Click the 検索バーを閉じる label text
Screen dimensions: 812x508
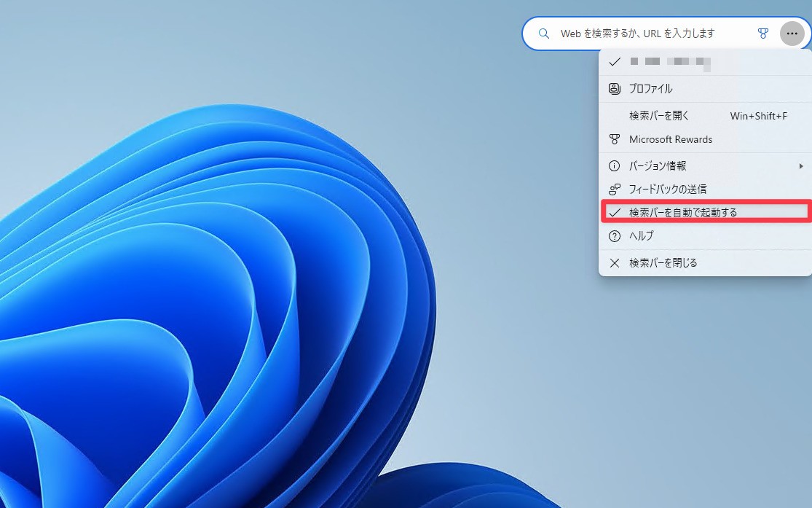663,263
